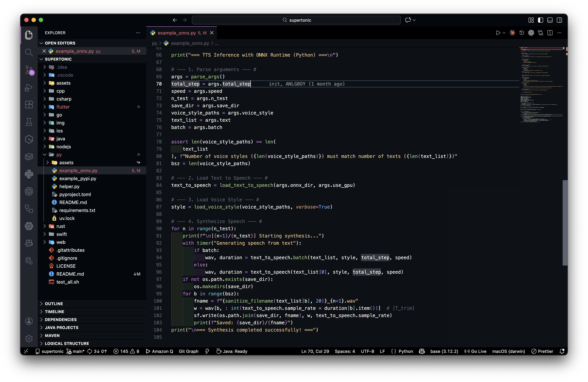Open helper.py from the file tree
This screenshot has height=382, width=588.
(x=69, y=186)
